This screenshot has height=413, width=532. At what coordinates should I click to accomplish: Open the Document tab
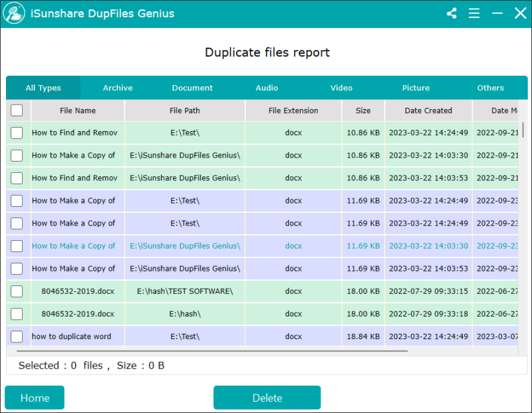tap(192, 87)
